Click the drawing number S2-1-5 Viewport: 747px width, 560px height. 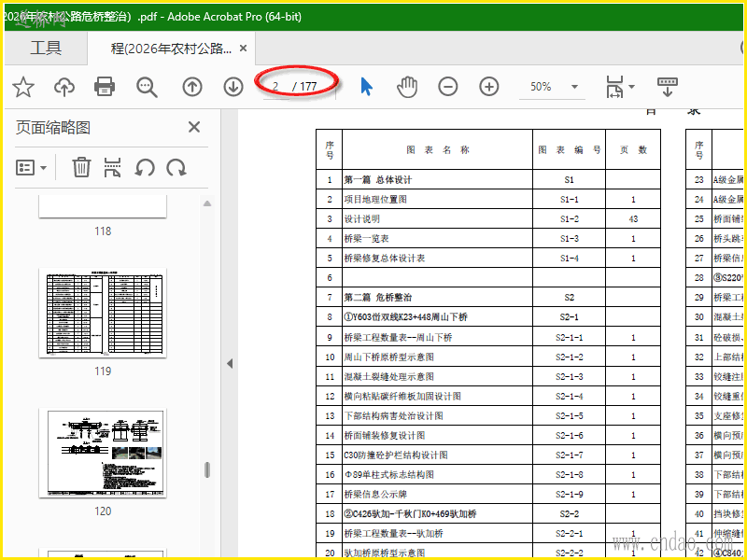[x=570, y=415]
